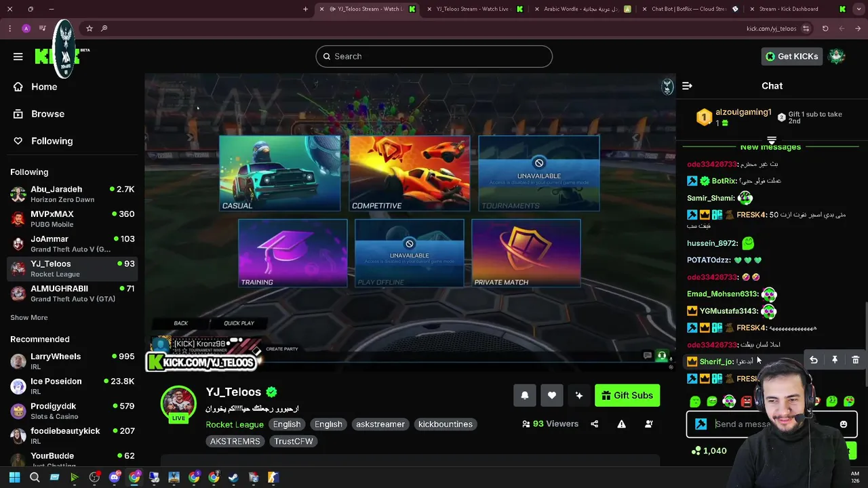The width and height of the screenshot is (868, 488).
Task: Open a new browser tab
Action: 305,9
